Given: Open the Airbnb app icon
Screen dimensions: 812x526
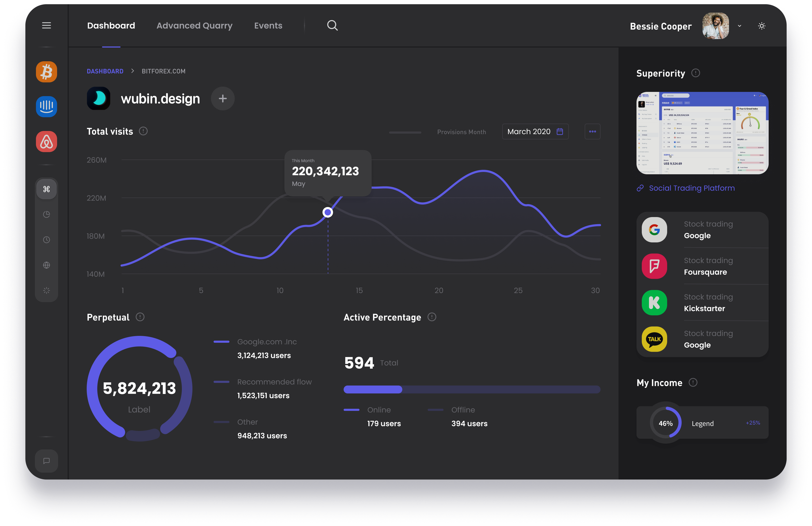Looking at the screenshot, I should tap(47, 142).
